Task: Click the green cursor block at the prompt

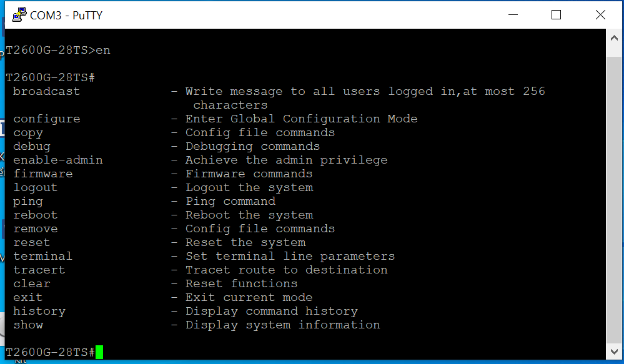Action: pos(99,352)
